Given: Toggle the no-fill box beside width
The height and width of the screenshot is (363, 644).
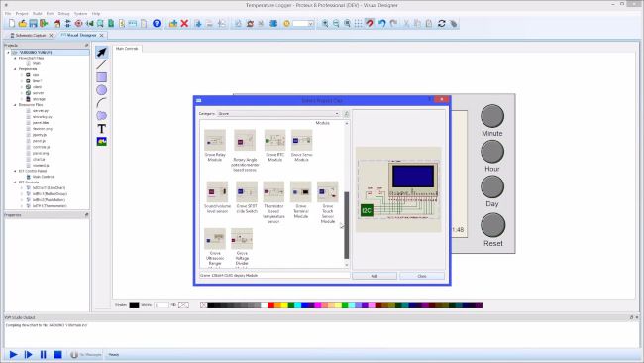Looking at the screenshot, I should point(183,305).
